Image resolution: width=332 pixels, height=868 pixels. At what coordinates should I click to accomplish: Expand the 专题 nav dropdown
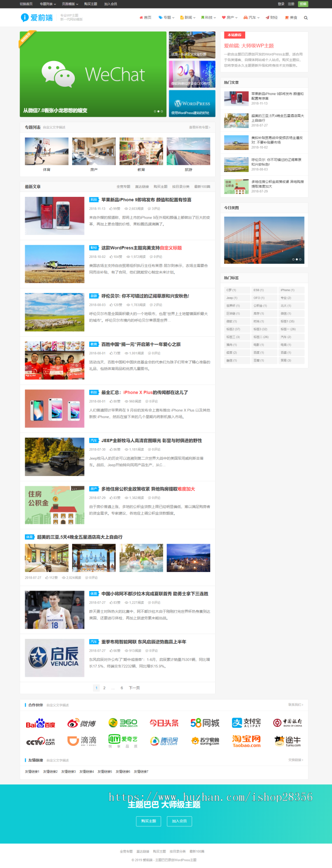click(x=166, y=18)
